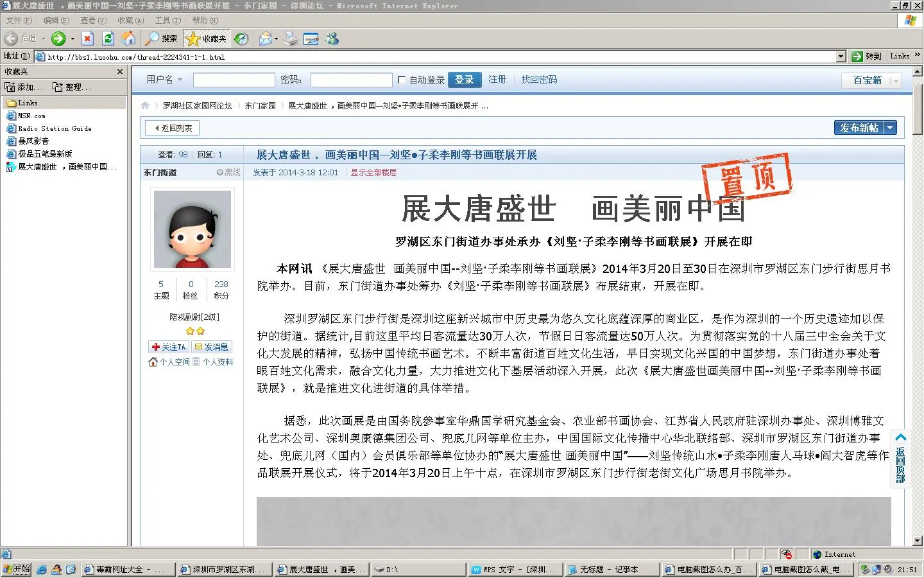
Task: Open 罗湖社区家园网论坛 breadcrumb link
Action: [x=197, y=105]
